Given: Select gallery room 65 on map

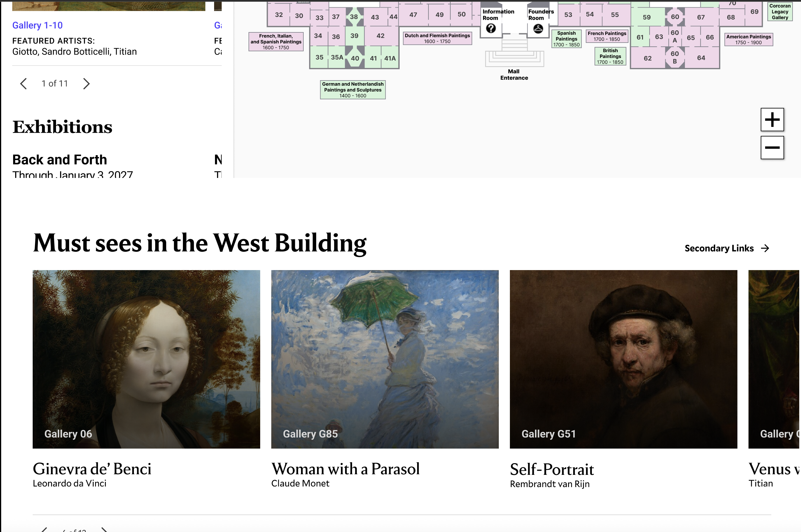Looking at the screenshot, I should [x=691, y=37].
